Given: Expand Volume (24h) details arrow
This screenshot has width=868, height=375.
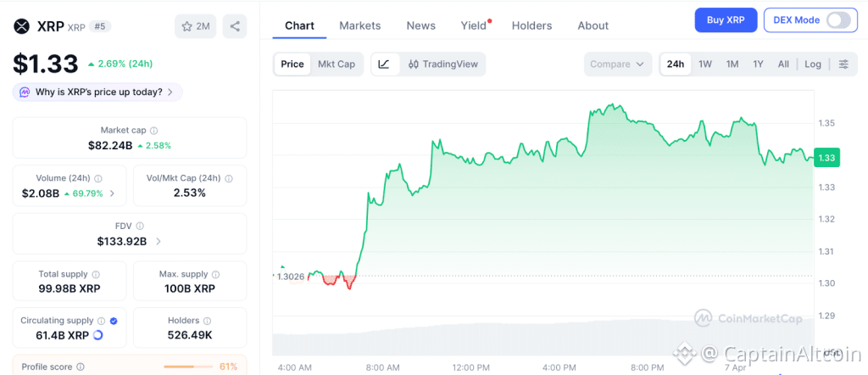Looking at the screenshot, I should coord(113,193).
